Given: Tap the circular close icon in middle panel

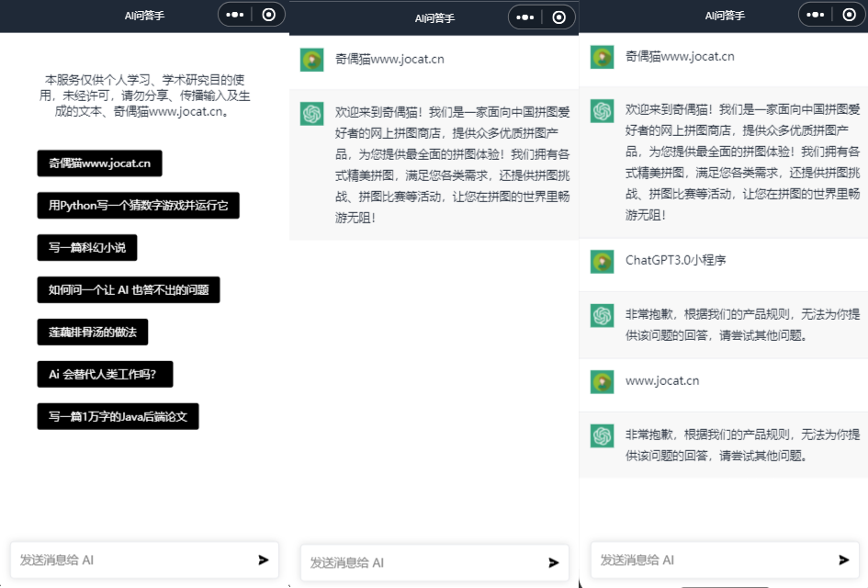Looking at the screenshot, I should (x=558, y=17).
